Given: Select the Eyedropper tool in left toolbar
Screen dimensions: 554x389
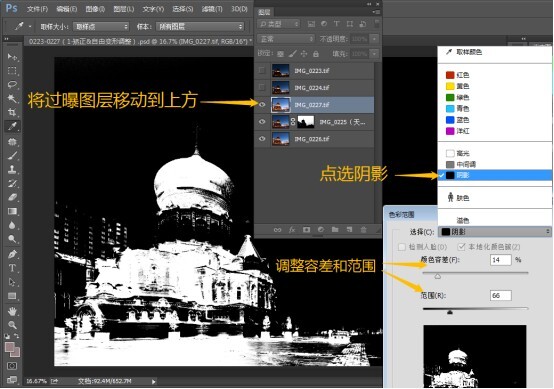Looking at the screenshot, I should pyautogui.click(x=12, y=126).
